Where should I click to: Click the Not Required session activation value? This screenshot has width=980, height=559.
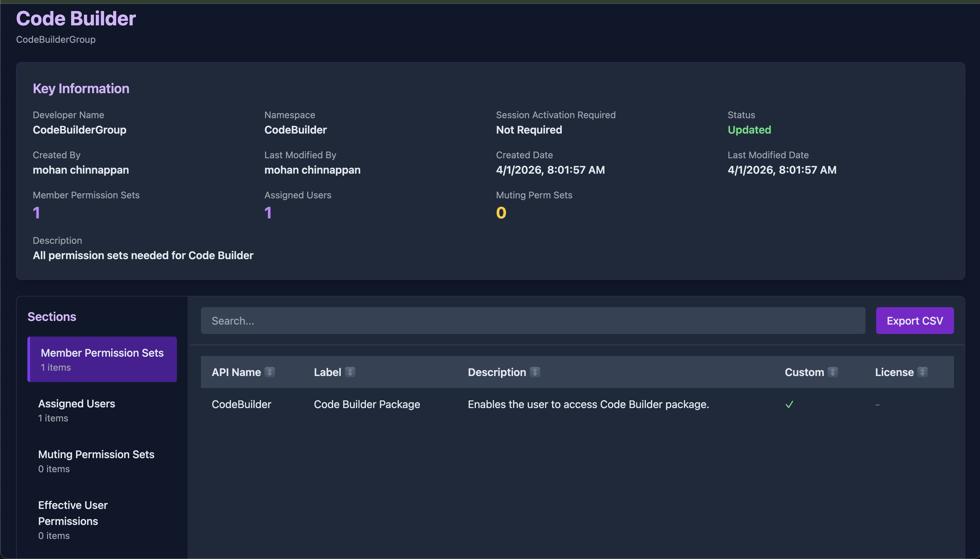[529, 130]
